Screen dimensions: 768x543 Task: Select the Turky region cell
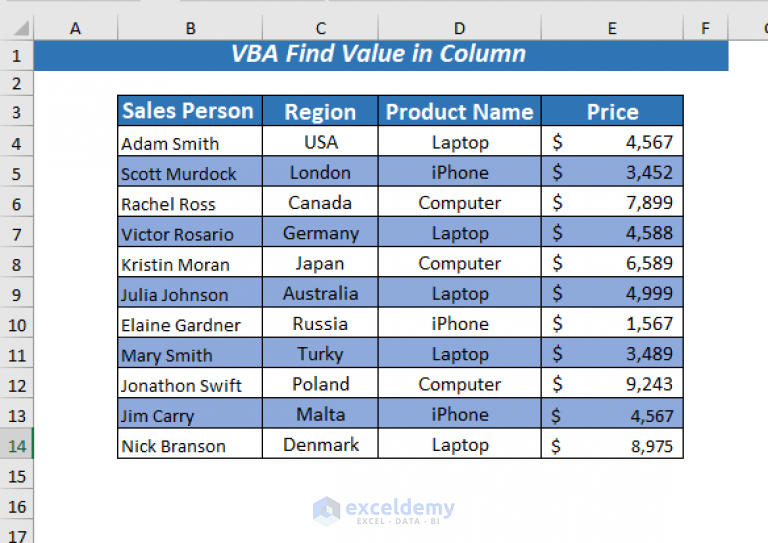click(x=320, y=353)
